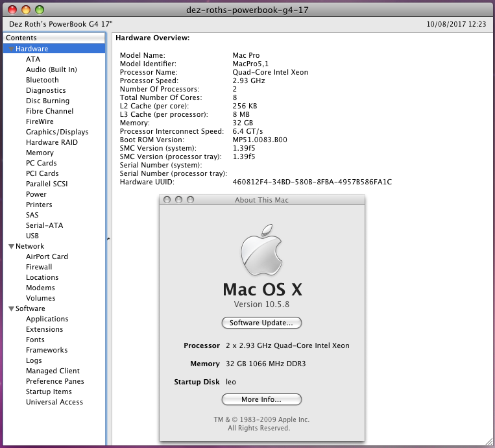The image size is (495, 448).
Task: Select Serial-ATA in the Contents list
Action: pyautogui.click(x=44, y=225)
